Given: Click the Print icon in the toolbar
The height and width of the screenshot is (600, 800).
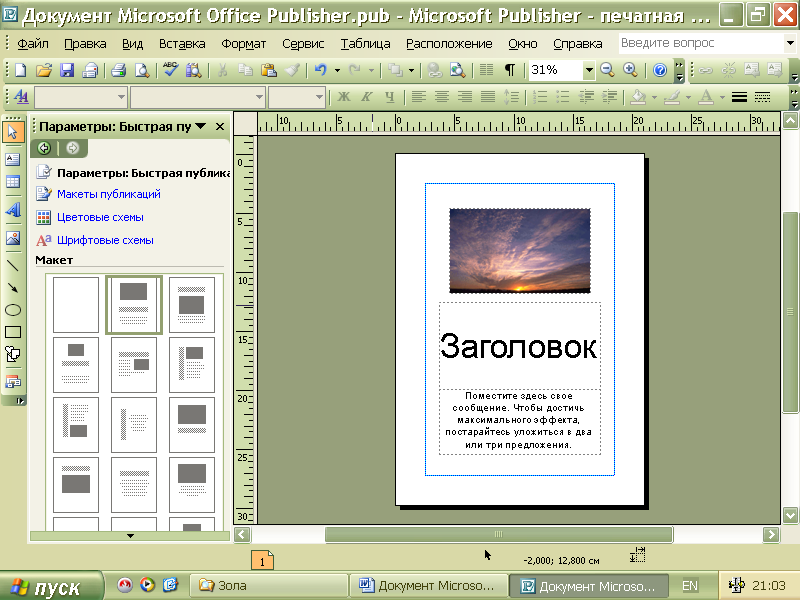Looking at the screenshot, I should tap(118, 70).
